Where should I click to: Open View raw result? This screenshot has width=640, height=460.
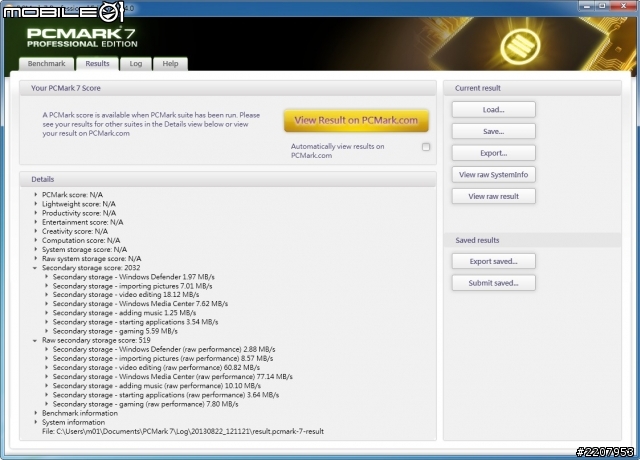(493, 196)
